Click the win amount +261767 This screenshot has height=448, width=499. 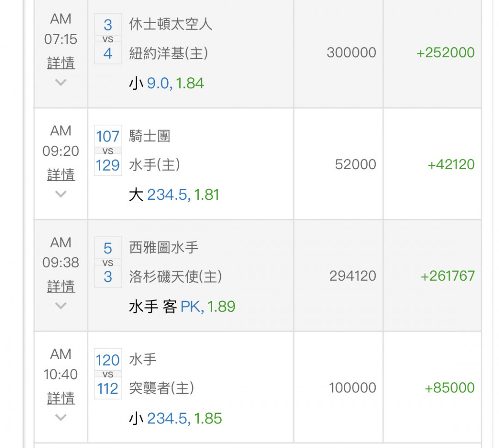click(x=448, y=276)
